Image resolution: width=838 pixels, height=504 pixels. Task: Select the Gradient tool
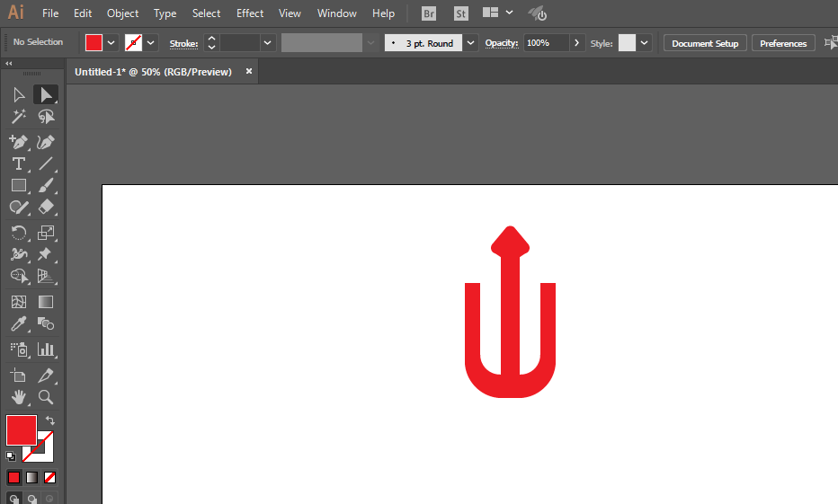click(x=46, y=302)
